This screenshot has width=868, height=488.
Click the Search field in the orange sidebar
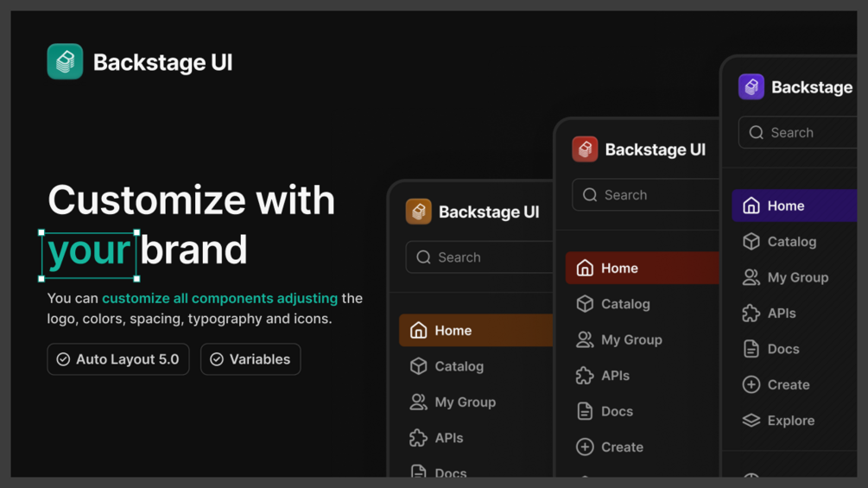tap(479, 257)
